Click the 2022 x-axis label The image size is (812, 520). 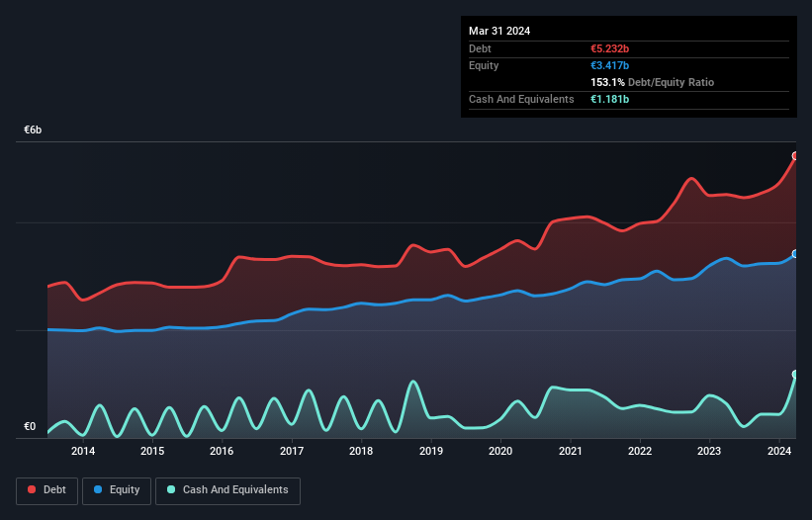[640, 451]
